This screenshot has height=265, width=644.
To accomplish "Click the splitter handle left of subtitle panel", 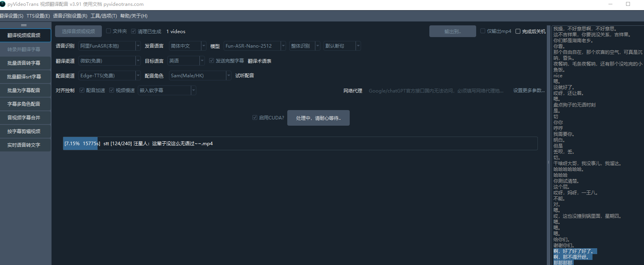I will pos(548,162).
